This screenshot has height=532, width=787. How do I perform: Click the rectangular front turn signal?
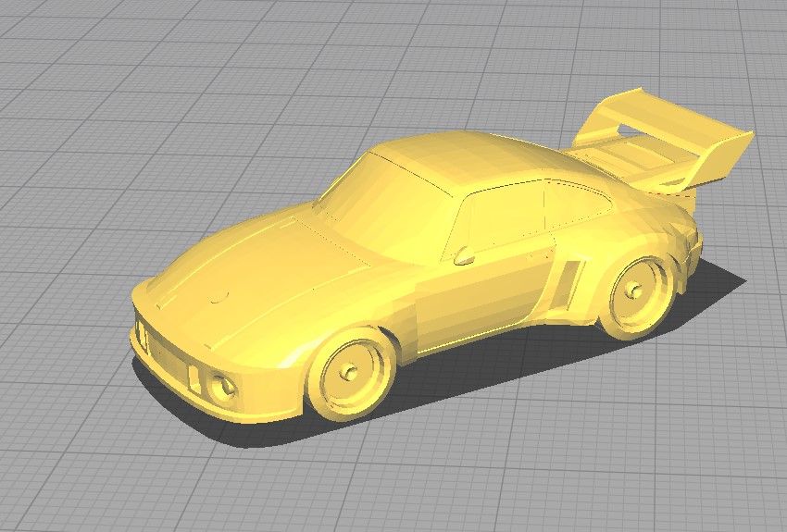[194, 376]
